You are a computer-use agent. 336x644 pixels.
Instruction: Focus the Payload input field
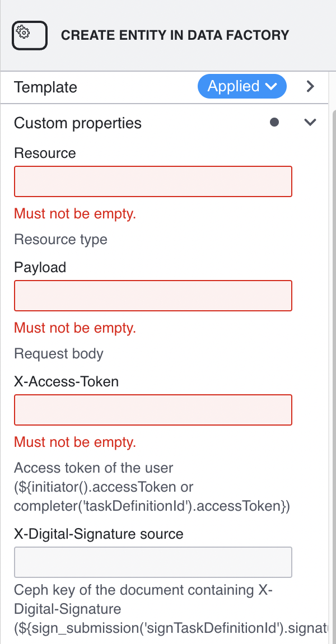(153, 296)
